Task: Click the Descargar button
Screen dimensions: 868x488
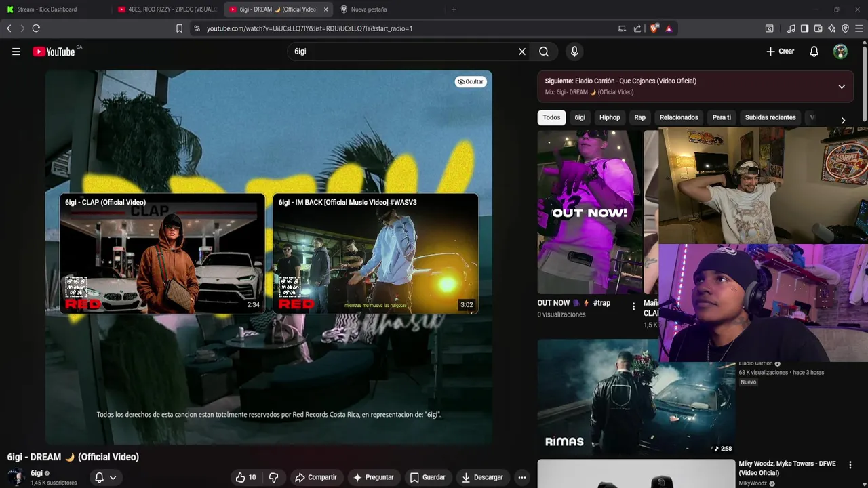Action: tap(483, 477)
